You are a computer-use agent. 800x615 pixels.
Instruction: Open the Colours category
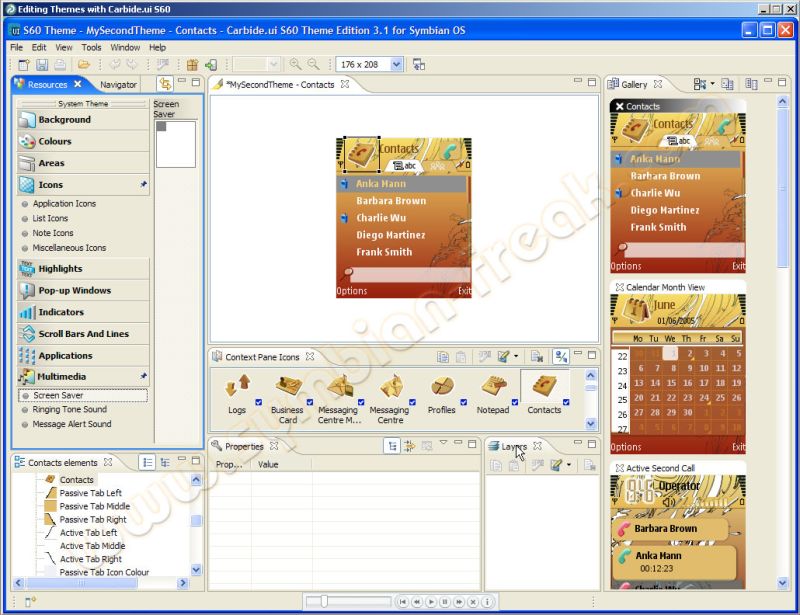83,141
